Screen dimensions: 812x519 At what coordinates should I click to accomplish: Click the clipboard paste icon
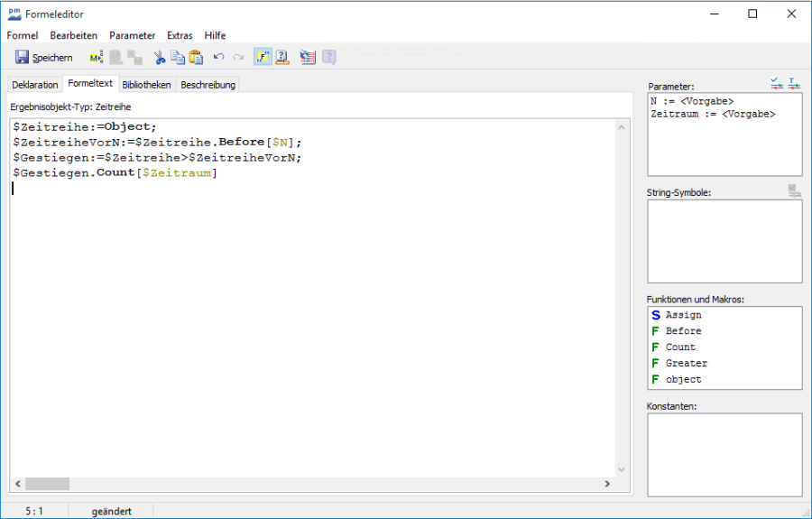tap(196, 57)
